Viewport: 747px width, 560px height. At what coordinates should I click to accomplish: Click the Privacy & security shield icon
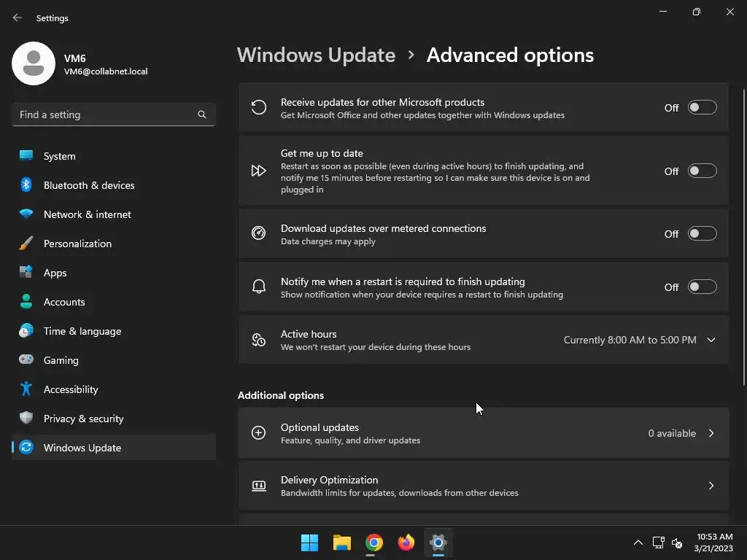pyautogui.click(x=26, y=418)
